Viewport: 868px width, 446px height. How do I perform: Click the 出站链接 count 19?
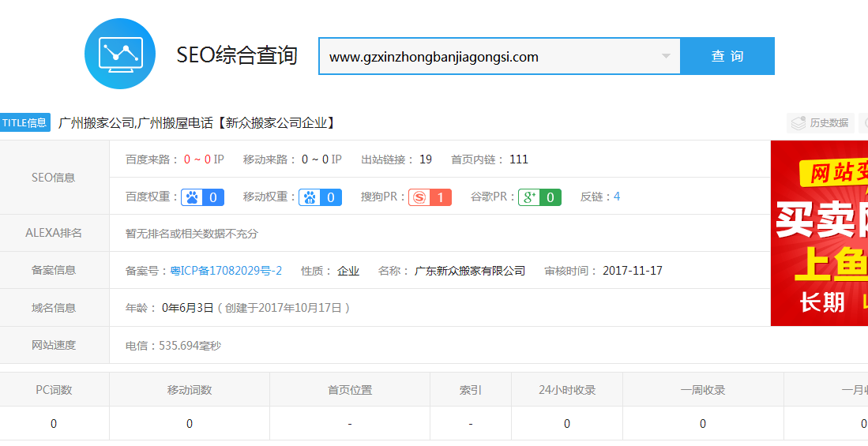[426, 159]
